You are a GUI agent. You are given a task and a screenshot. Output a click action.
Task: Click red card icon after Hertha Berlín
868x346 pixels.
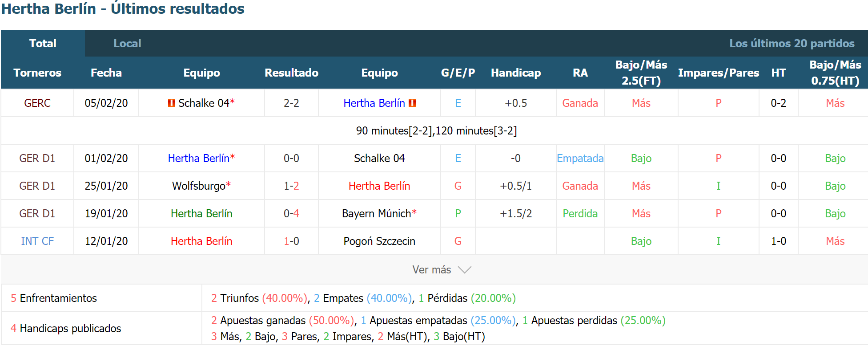coord(412,103)
